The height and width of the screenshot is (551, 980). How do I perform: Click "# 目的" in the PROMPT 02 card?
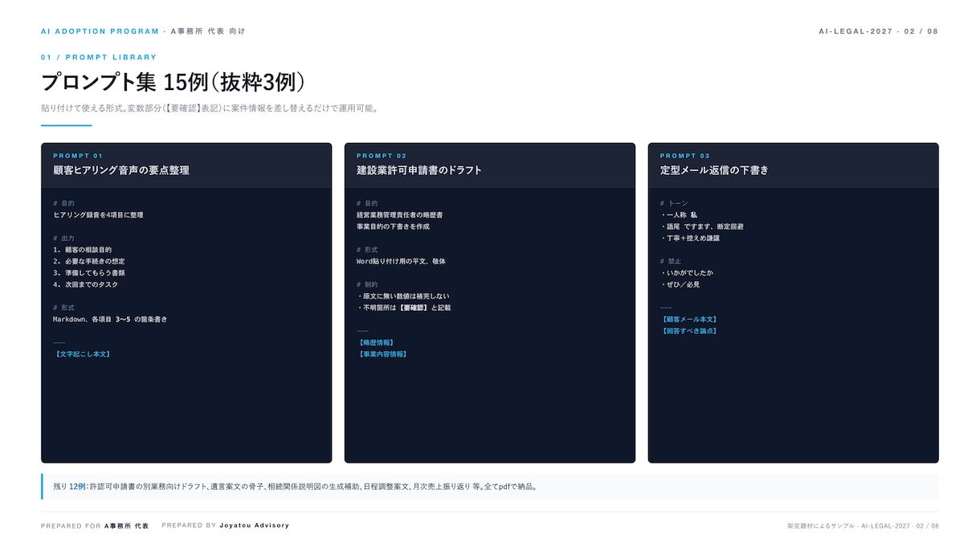click(367, 204)
